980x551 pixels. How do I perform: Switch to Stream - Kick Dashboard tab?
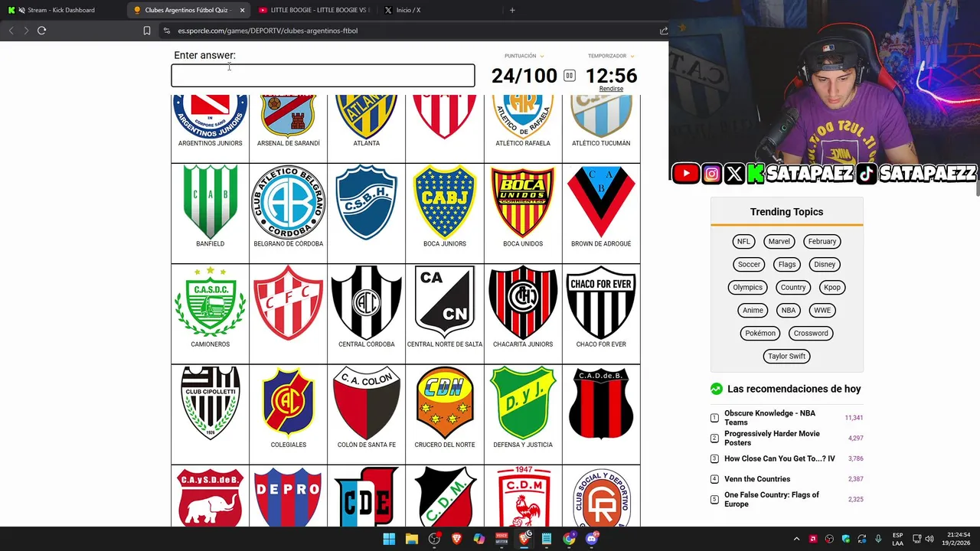61,10
